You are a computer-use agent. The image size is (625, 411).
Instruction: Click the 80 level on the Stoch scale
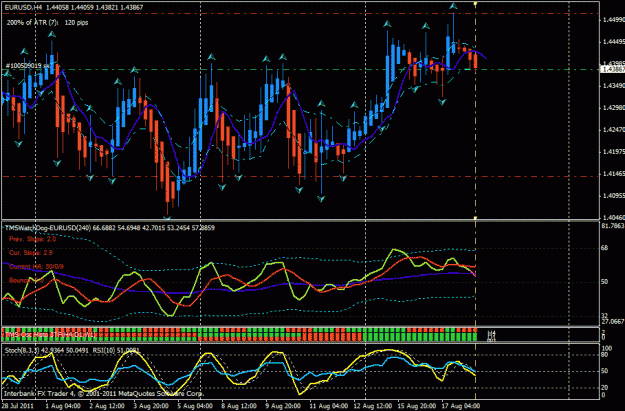click(604, 355)
